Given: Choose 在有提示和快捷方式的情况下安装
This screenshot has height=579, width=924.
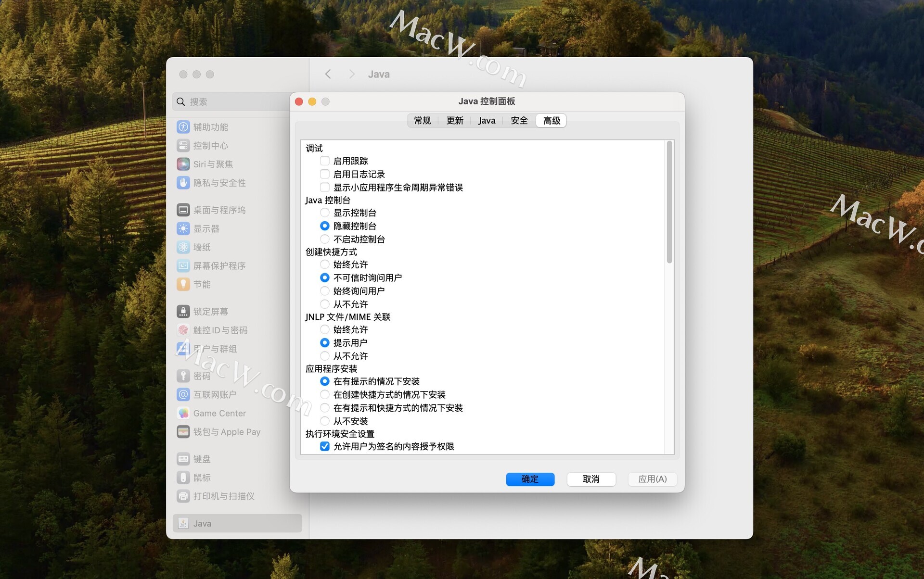Looking at the screenshot, I should [325, 408].
